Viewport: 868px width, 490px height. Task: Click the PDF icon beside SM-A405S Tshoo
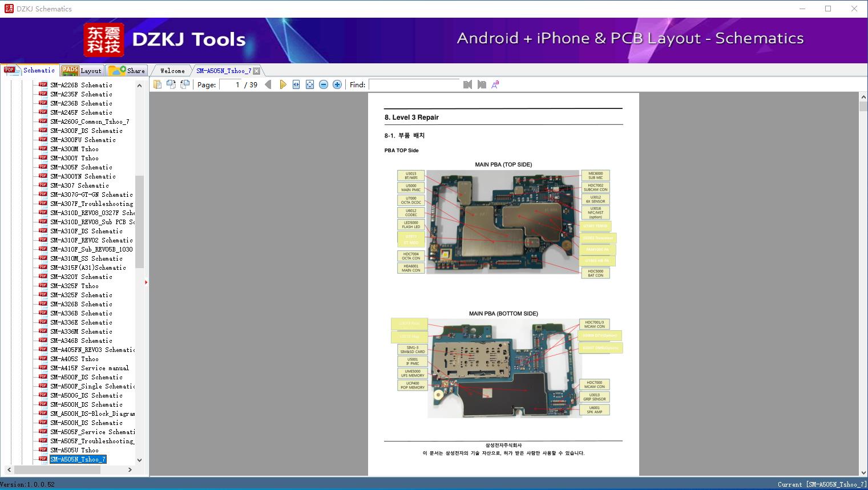[x=43, y=358]
